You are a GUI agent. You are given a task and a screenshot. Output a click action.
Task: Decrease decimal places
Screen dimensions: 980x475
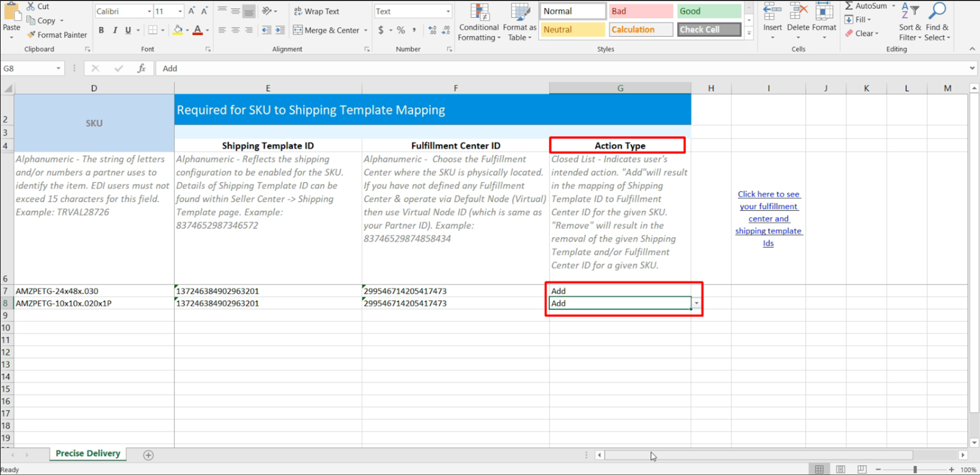click(446, 30)
